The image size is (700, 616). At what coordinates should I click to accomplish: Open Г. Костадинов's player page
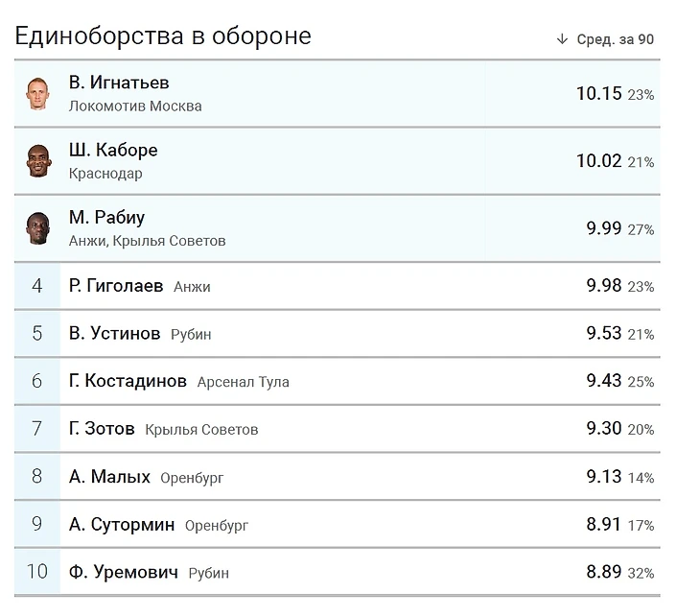coord(128,381)
